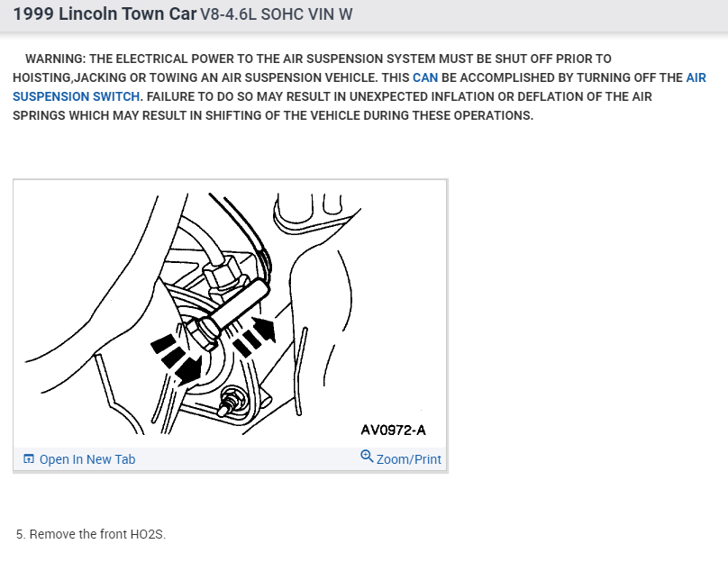
Task: Click the word WARNING in the notice
Action: coord(55,59)
